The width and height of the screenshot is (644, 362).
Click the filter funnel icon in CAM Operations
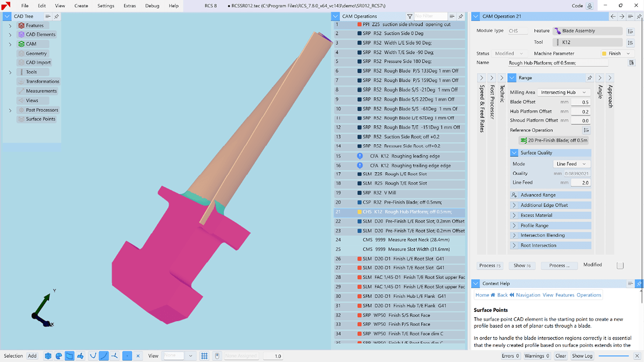[x=409, y=17]
